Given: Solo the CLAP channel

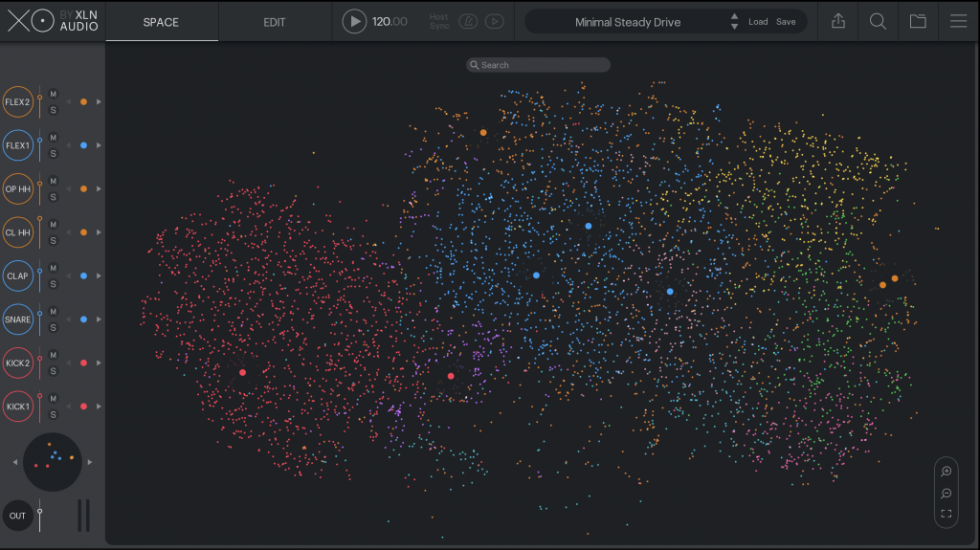Looking at the screenshot, I should click(x=54, y=284).
